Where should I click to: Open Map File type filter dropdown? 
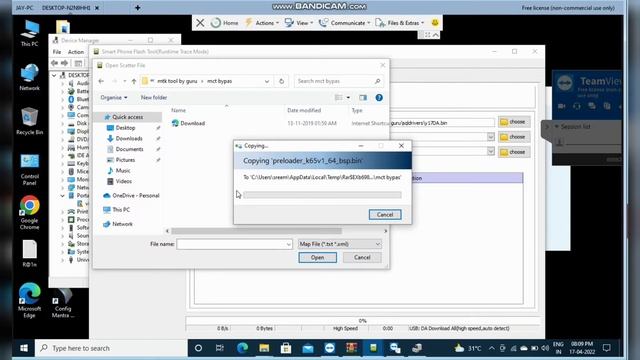tap(340, 244)
